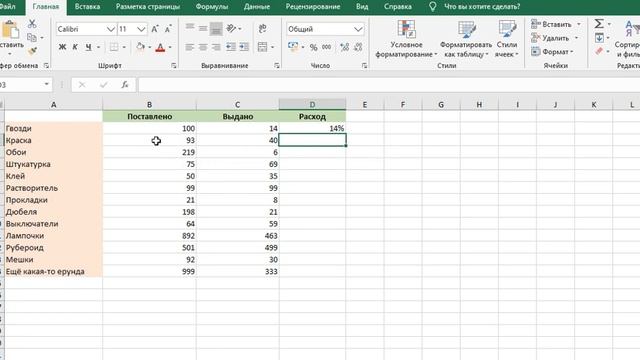640x360 pixels.
Task: Click the Cut scissors icon
Action: pos(32,24)
